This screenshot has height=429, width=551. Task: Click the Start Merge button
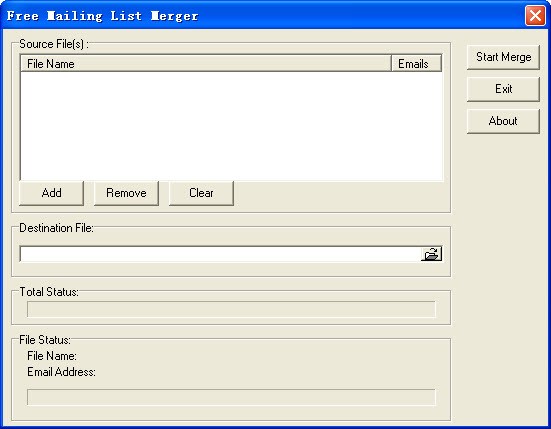pyautogui.click(x=503, y=57)
